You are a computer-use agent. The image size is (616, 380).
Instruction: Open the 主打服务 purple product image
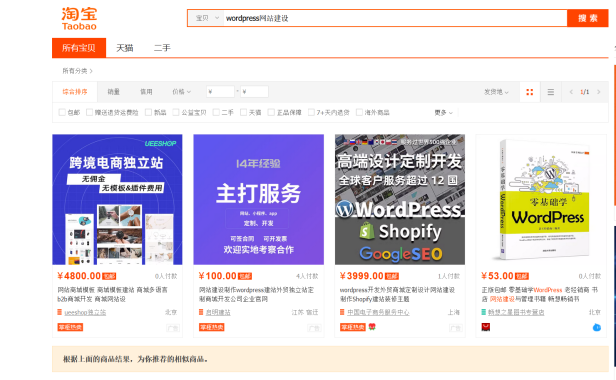coord(258,200)
